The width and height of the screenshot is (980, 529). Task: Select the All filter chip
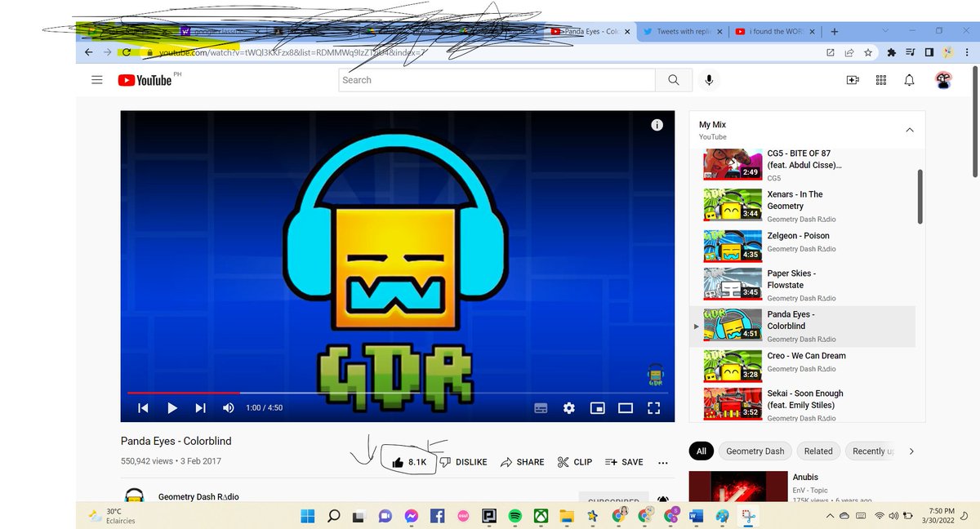[x=701, y=451]
